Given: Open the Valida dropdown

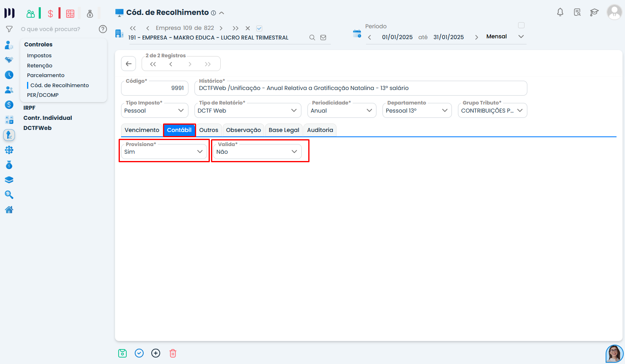Looking at the screenshot, I should pyautogui.click(x=257, y=152).
